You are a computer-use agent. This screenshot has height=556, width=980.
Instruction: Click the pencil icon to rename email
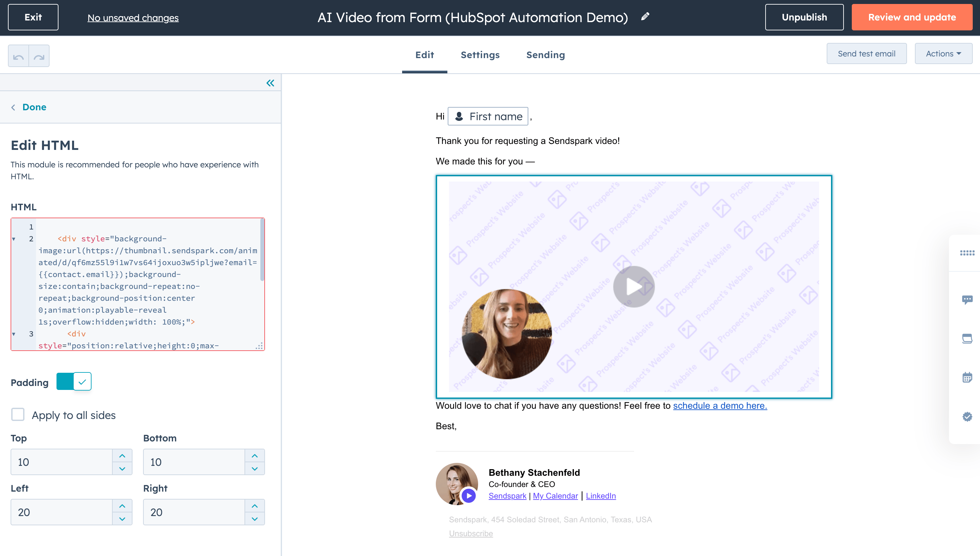pos(645,17)
